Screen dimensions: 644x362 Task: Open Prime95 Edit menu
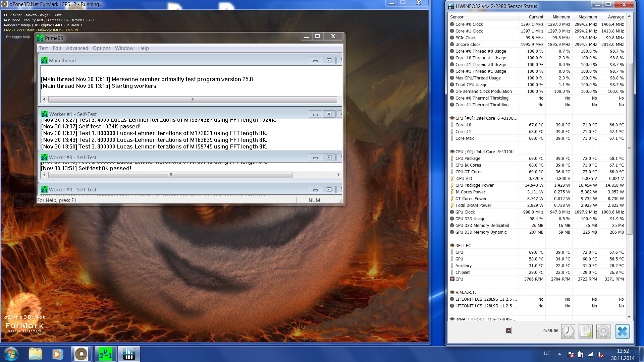coord(57,48)
